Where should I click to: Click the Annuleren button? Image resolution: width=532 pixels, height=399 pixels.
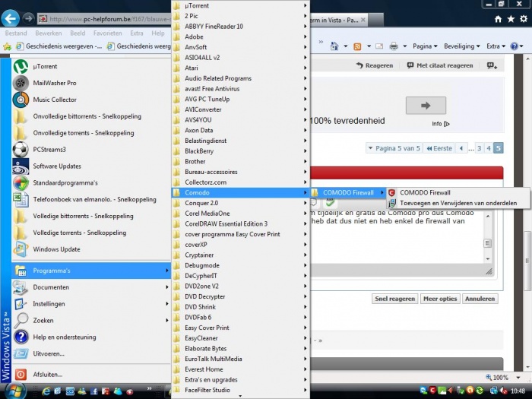(x=480, y=299)
